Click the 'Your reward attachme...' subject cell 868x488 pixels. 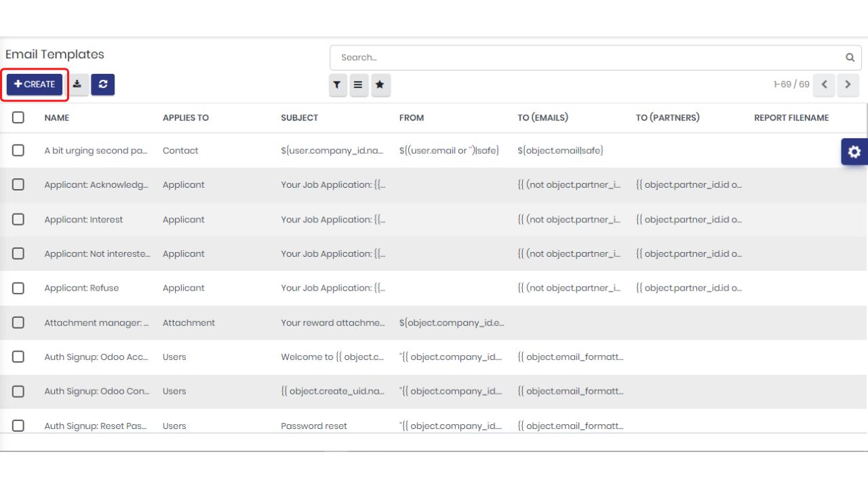tap(333, 323)
